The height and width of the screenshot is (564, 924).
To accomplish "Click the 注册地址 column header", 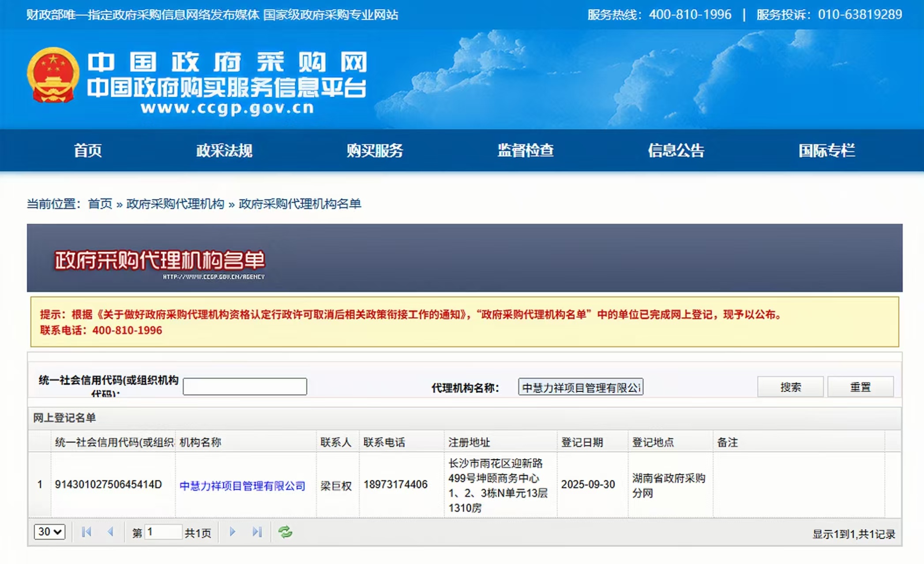I will (501, 442).
